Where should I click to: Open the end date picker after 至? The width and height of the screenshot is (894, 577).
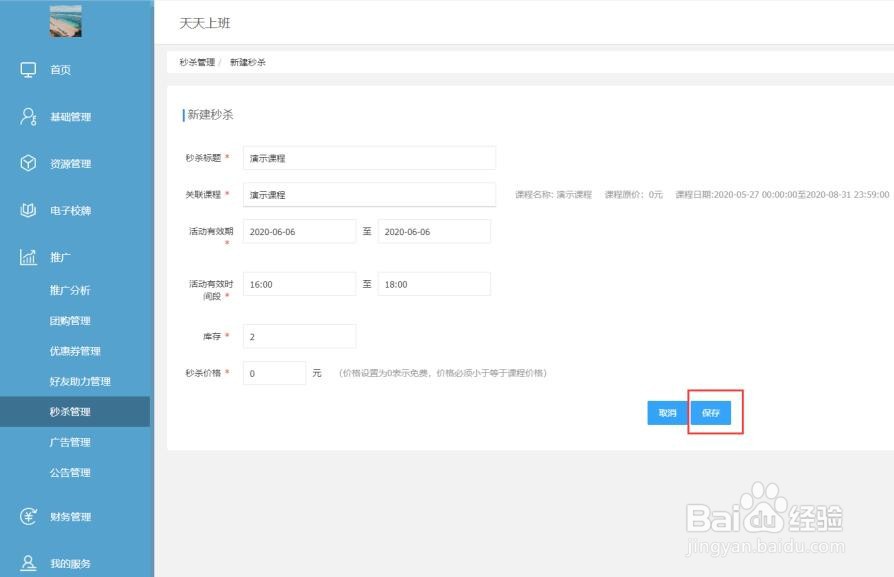click(x=434, y=231)
